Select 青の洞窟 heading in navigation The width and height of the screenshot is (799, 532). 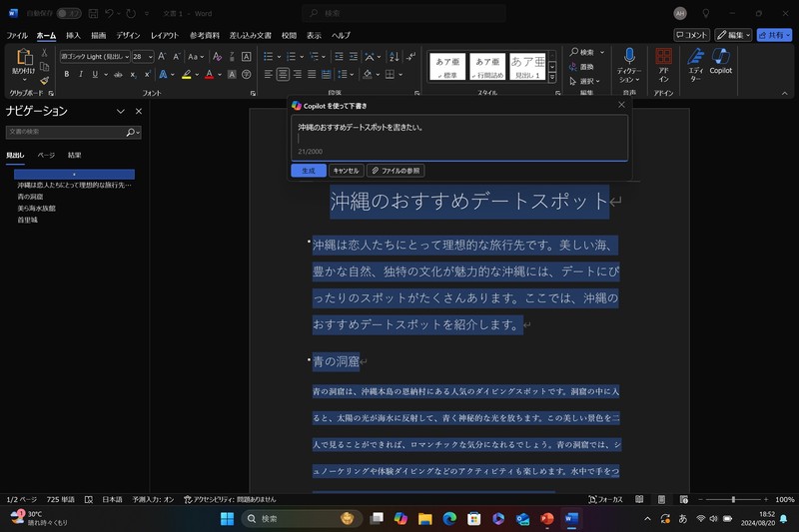(x=30, y=197)
